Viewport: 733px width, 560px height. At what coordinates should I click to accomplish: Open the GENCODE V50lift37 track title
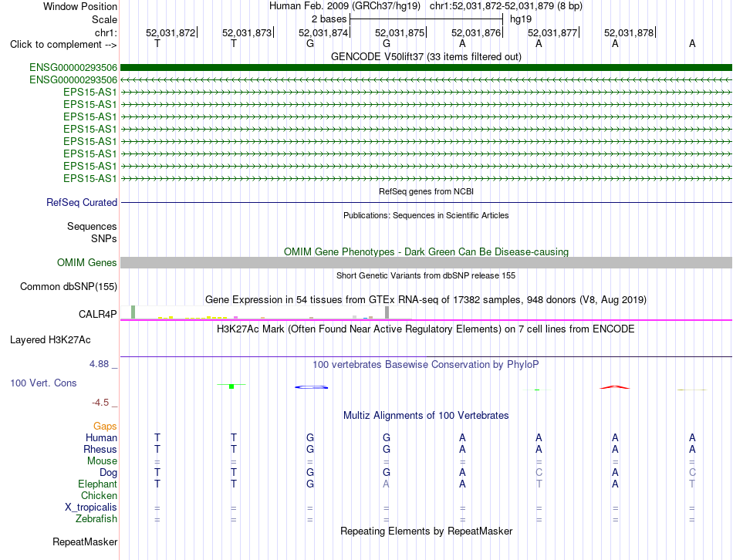pos(426,56)
